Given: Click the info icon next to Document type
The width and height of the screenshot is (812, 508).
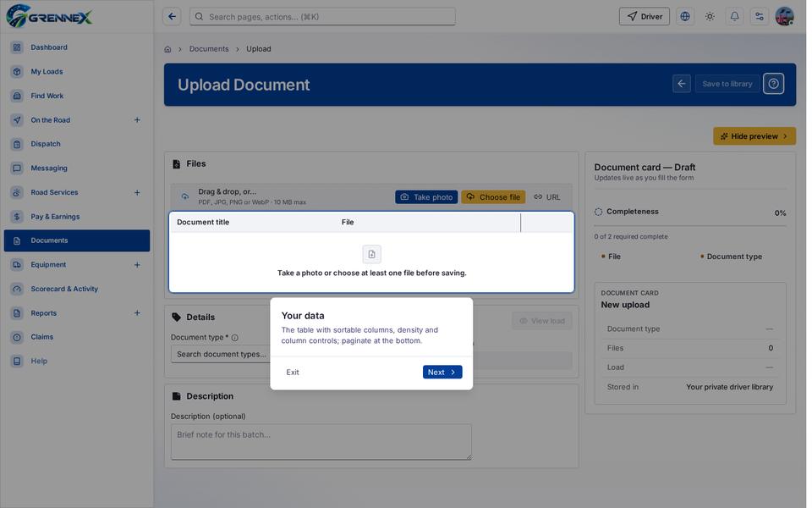Looking at the screenshot, I should [235, 338].
